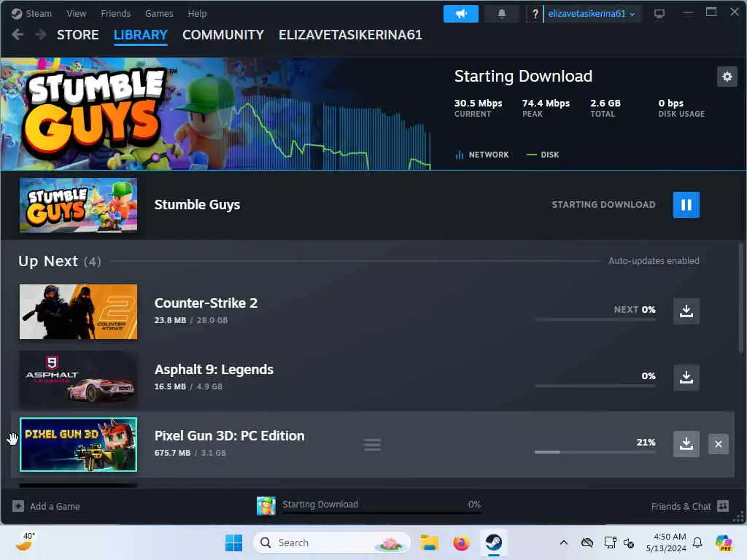Image resolution: width=747 pixels, height=560 pixels.
Task: Open File Explorer from the taskbar
Action: click(x=429, y=542)
